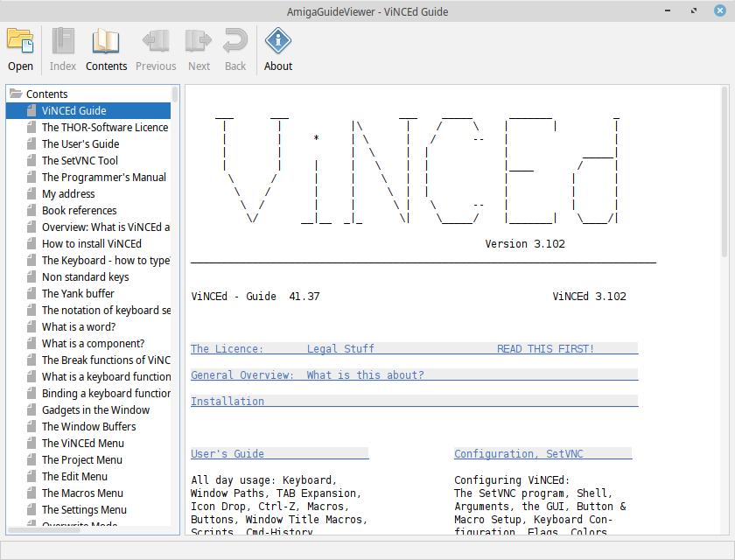Open the Configuration, SetVNC link
Viewport: 735px width, 560px height.
pyautogui.click(x=518, y=454)
